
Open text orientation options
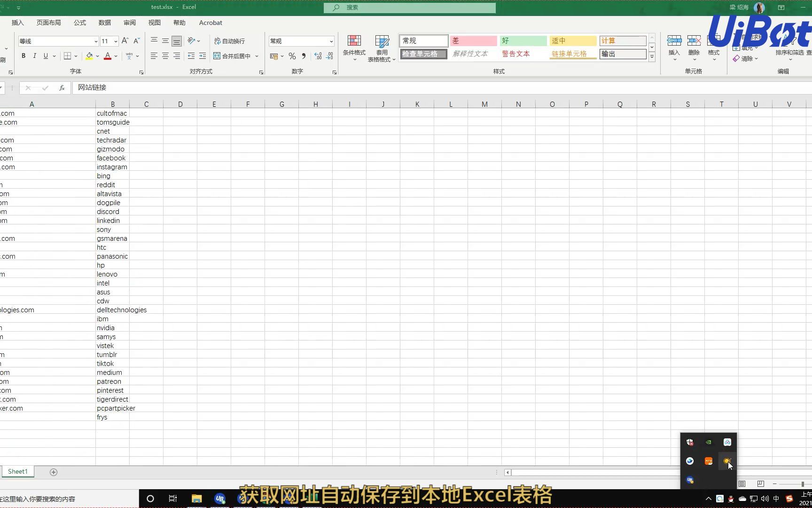pos(193,41)
